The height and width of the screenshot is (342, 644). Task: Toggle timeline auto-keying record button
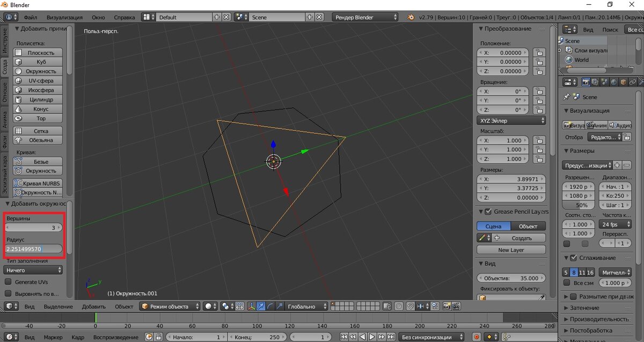(x=476, y=337)
